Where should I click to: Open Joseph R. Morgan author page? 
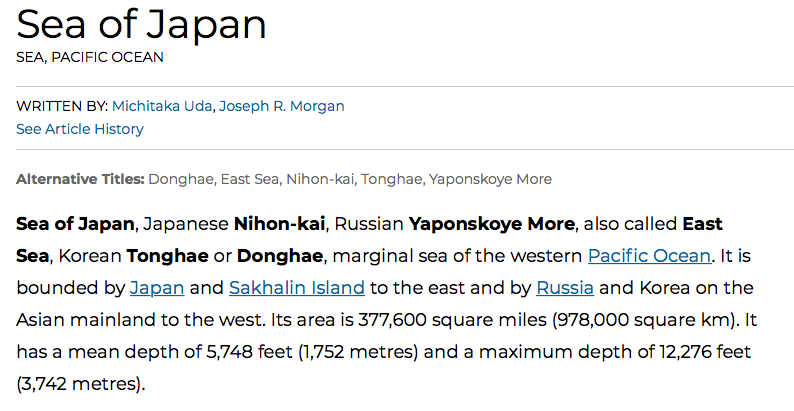pos(281,106)
